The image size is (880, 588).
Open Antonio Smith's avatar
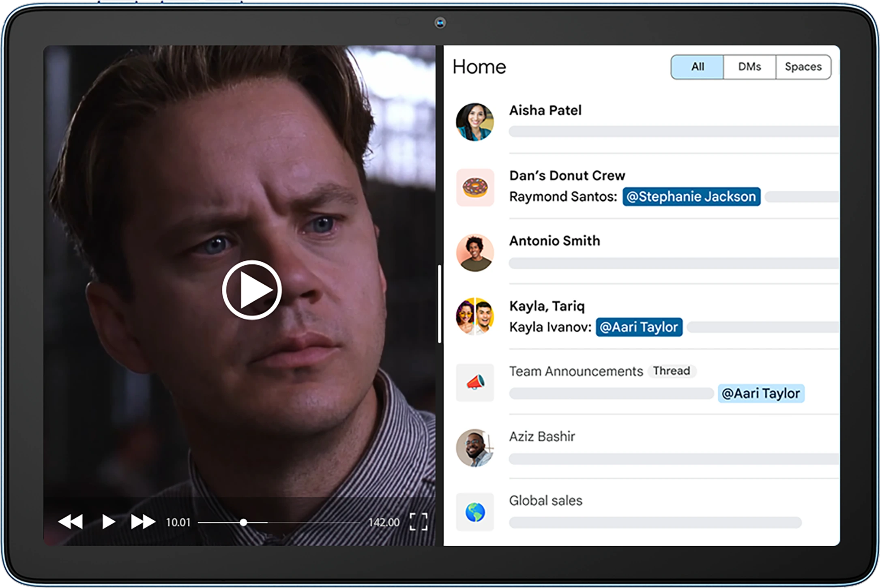pos(475,253)
